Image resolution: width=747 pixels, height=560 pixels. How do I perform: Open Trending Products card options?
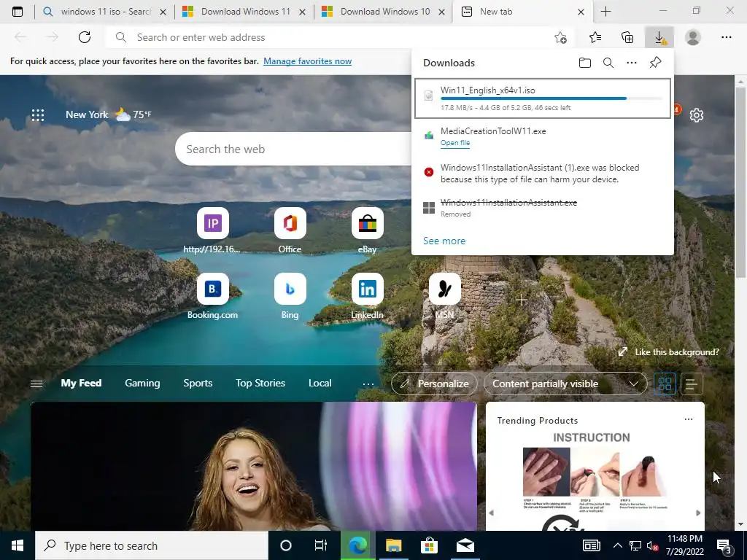pyautogui.click(x=689, y=419)
